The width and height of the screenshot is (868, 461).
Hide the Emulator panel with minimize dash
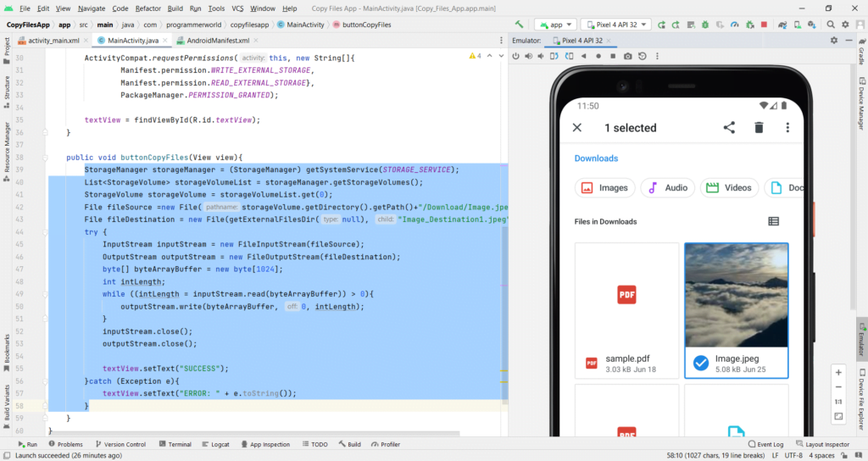[849, 41]
